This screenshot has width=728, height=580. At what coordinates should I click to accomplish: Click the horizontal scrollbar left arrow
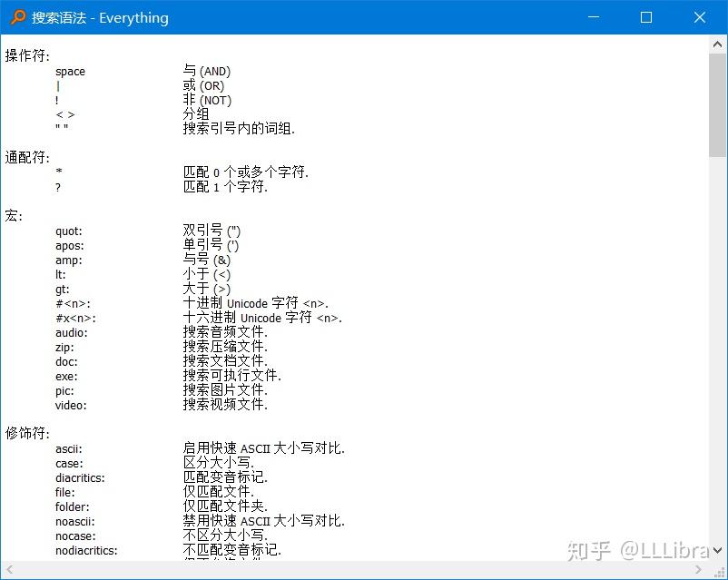point(9,569)
